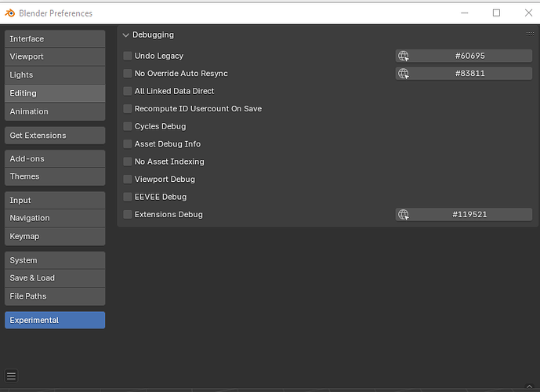Turn on Cycles Debug checkbox

(x=128, y=126)
